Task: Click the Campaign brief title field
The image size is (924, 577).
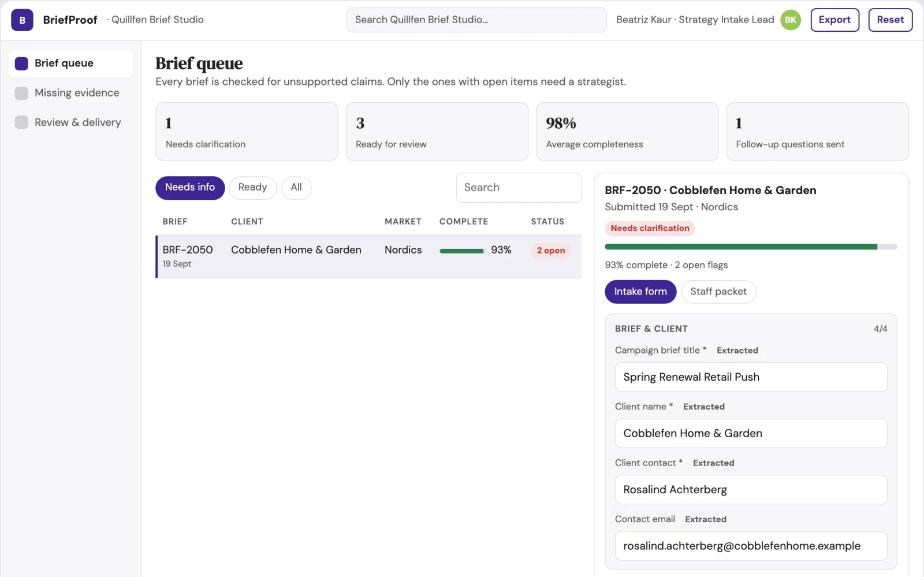Action: point(751,377)
